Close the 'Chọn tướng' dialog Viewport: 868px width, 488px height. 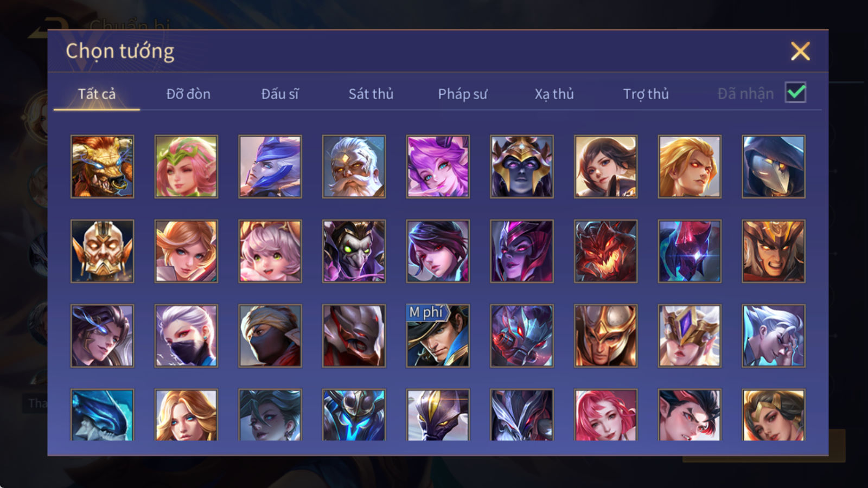[x=800, y=51]
